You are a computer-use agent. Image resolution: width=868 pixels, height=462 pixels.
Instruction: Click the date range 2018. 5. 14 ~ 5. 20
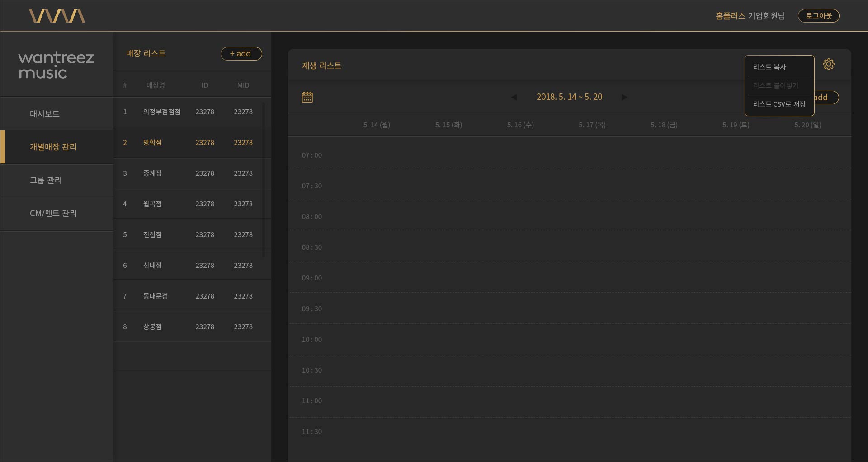[569, 97]
